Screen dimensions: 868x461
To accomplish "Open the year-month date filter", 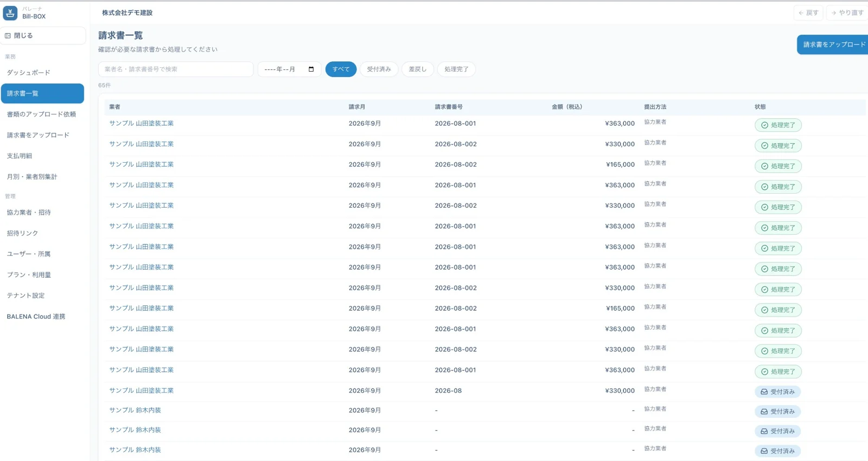I will click(289, 69).
